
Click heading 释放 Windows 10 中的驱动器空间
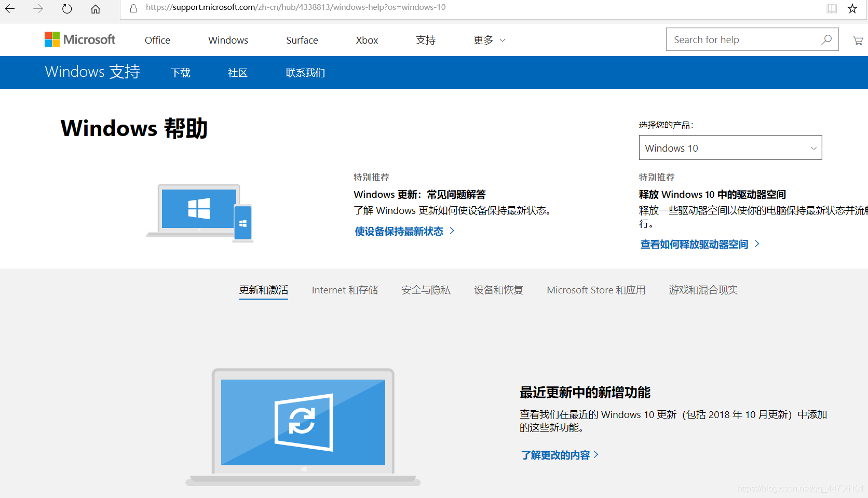pos(712,194)
